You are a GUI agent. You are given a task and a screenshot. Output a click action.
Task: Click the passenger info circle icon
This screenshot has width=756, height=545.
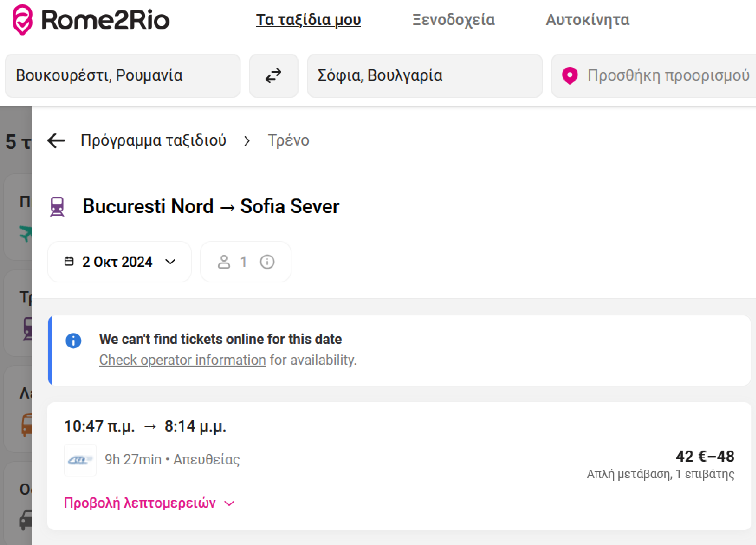coord(267,262)
